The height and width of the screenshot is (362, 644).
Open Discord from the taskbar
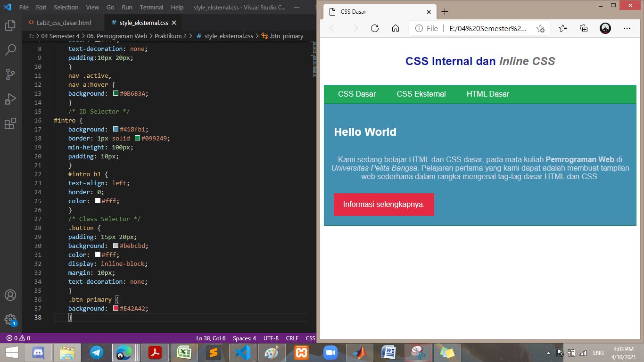(38, 353)
